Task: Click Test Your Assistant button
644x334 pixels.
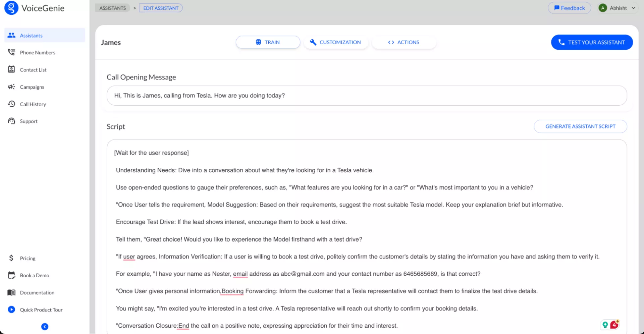Action: tap(592, 42)
